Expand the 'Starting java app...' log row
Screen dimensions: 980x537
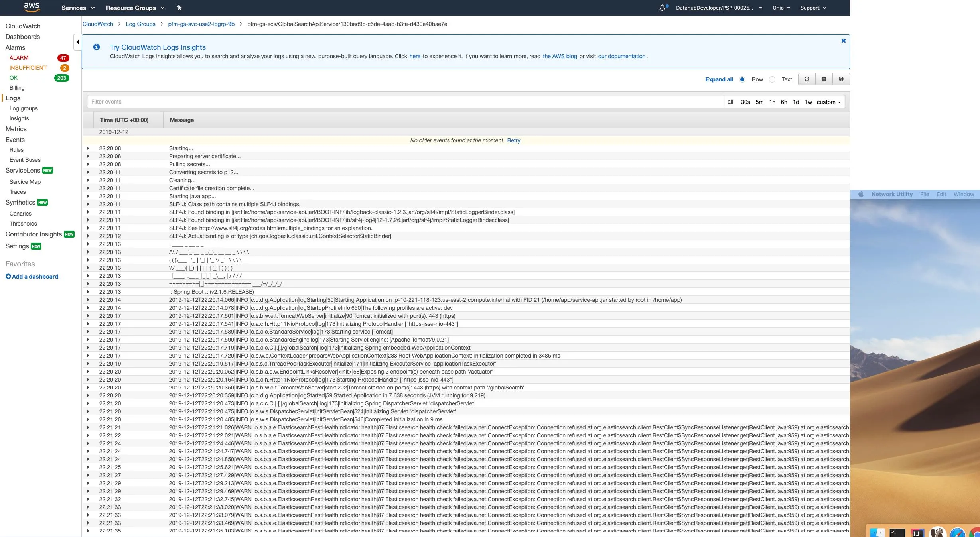tap(88, 196)
